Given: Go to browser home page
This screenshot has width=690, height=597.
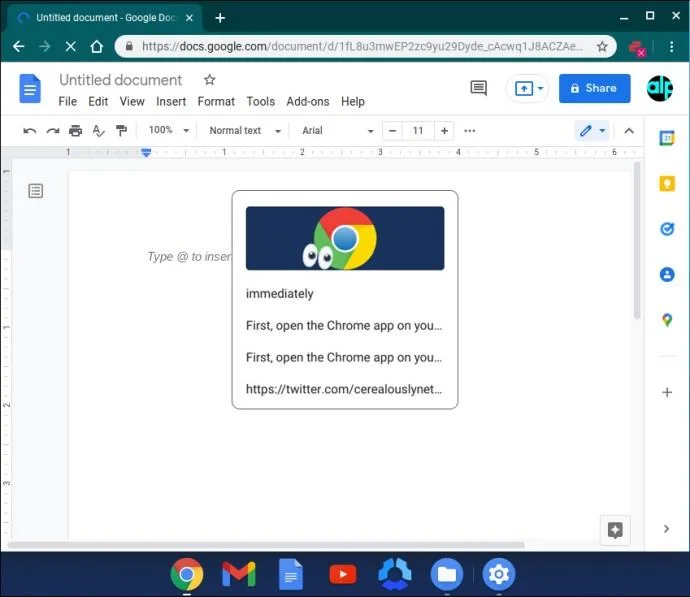Looking at the screenshot, I should pyautogui.click(x=96, y=46).
